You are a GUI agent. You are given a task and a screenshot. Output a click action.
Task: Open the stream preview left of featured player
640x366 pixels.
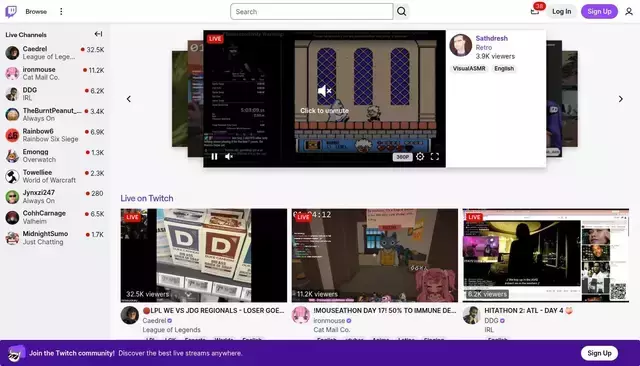pyautogui.click(x=196, y=98)
